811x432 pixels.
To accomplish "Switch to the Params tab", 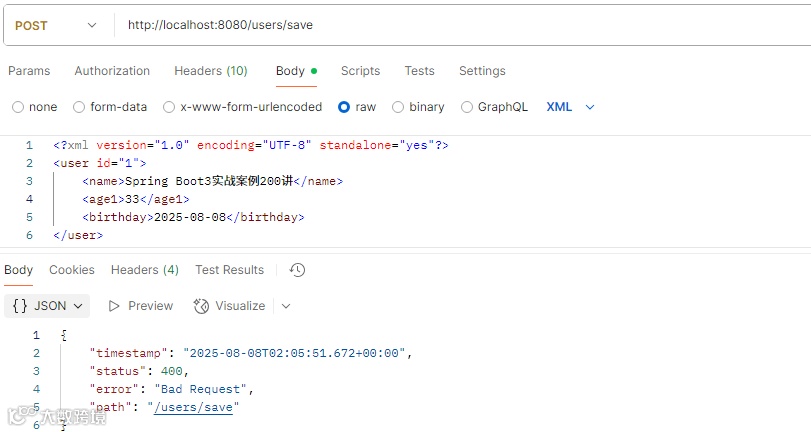I will 29,71.
